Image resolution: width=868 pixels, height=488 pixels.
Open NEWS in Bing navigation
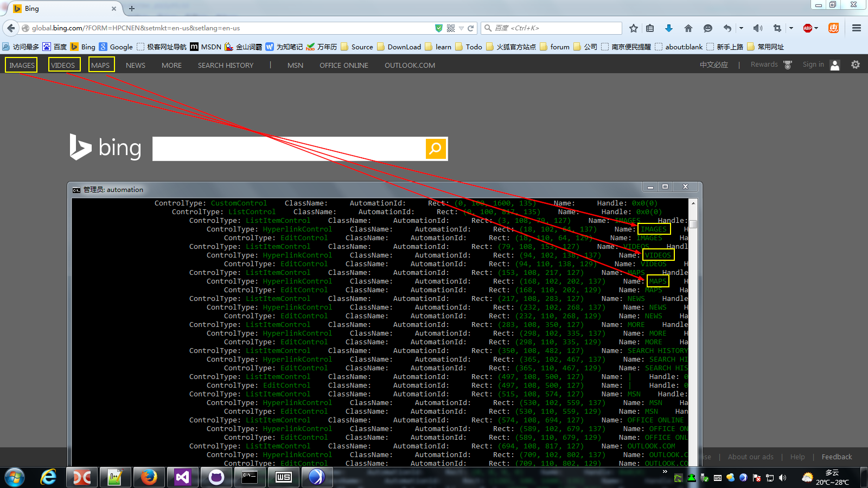pyautogui.click(x=136, y=65)
